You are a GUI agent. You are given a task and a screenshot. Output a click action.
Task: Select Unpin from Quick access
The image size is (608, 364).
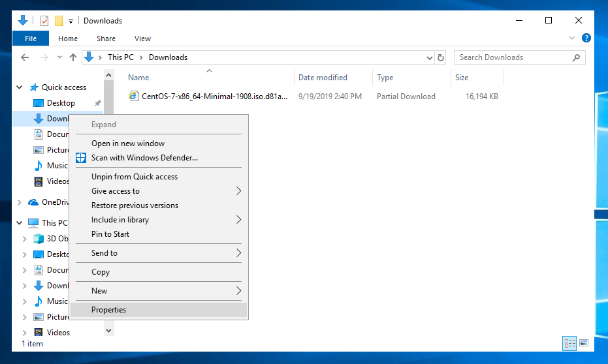pyautogui.click(x=135, y=177)
